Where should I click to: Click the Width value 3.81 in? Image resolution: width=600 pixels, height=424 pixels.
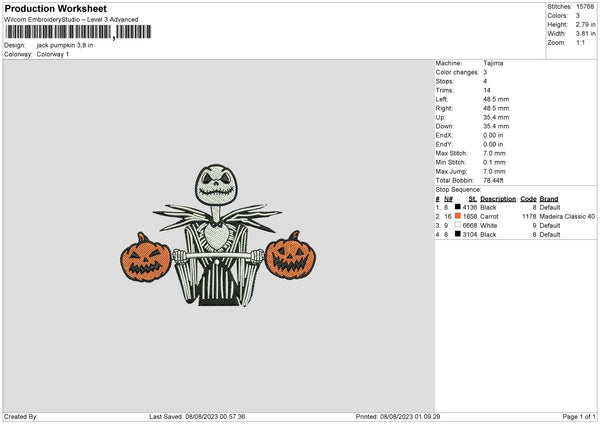tap(585, 34)
